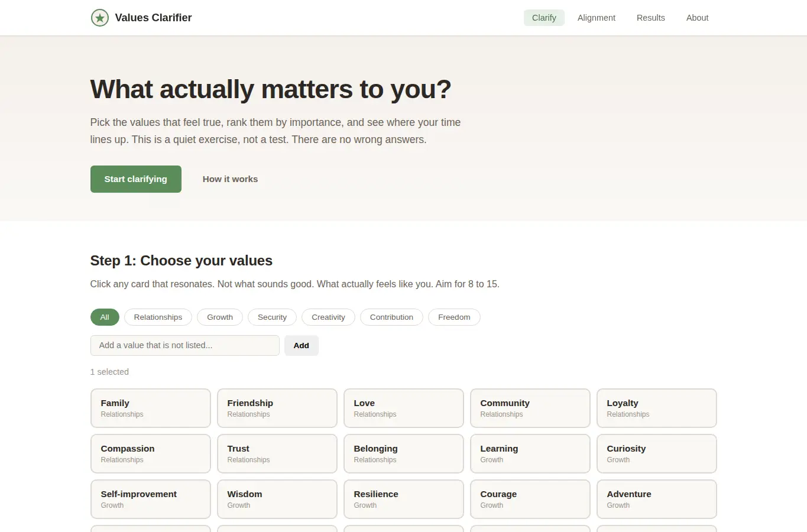Filter values by Security
This screenshot has height=532, width=807.
point(272,317)
